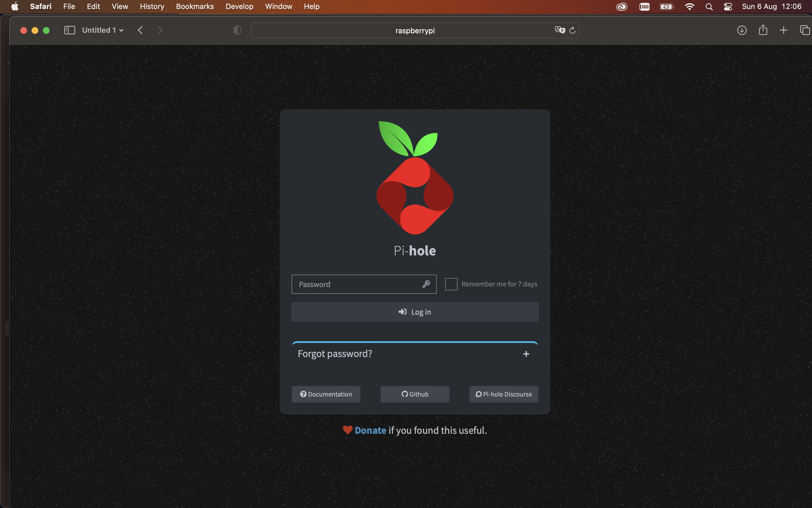Screen dimensions: 812x508
Task: Reload the raspberrypi page
Action: (572, 30)
